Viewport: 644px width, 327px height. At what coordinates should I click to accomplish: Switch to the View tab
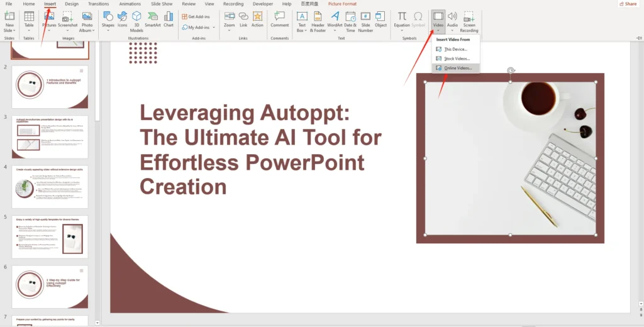coord(209,4)
